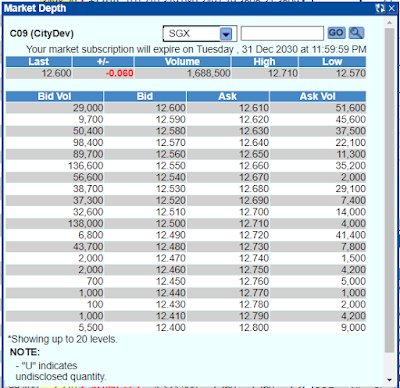Select bid volume 5,500
Image resolution: width=400 pixels, height=388 pixels.
point(91,327)
